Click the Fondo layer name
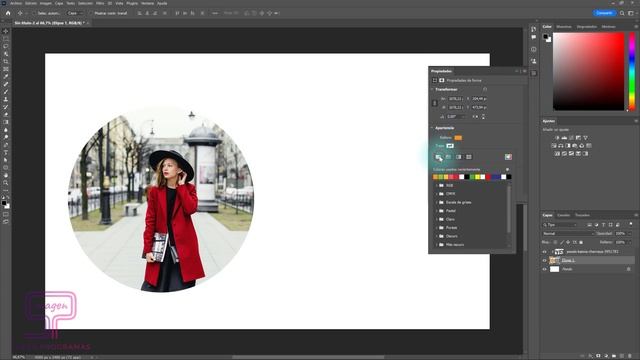The height and width of the screenshot is (360, 640). [567, 269]
